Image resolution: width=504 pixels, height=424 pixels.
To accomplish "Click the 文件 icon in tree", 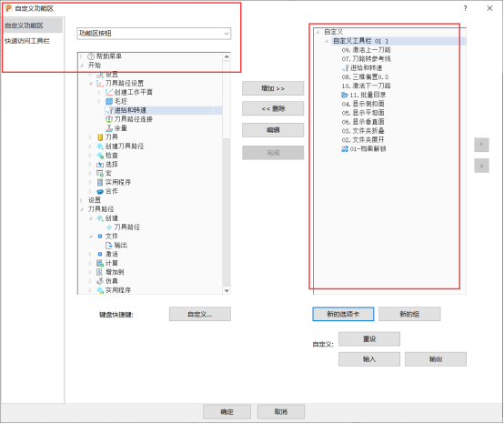I will click(x=100, y=237).
